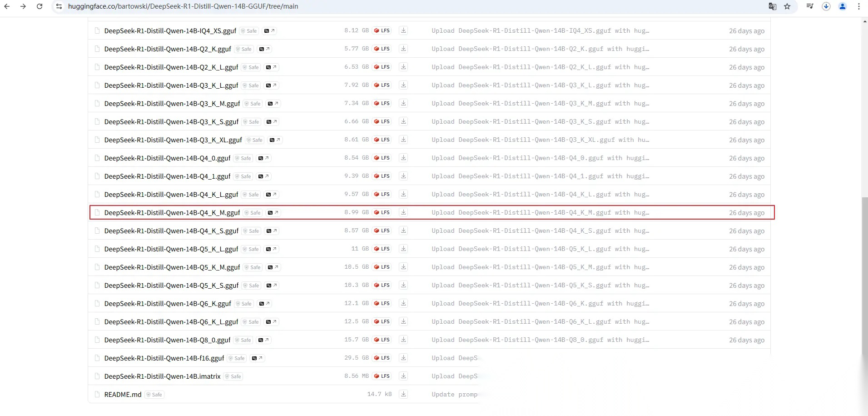This screenshot has height=416, width=868.
Task: Open GGUF viewer icon for Q4_K_M.gguf
Action: (273, 213)
